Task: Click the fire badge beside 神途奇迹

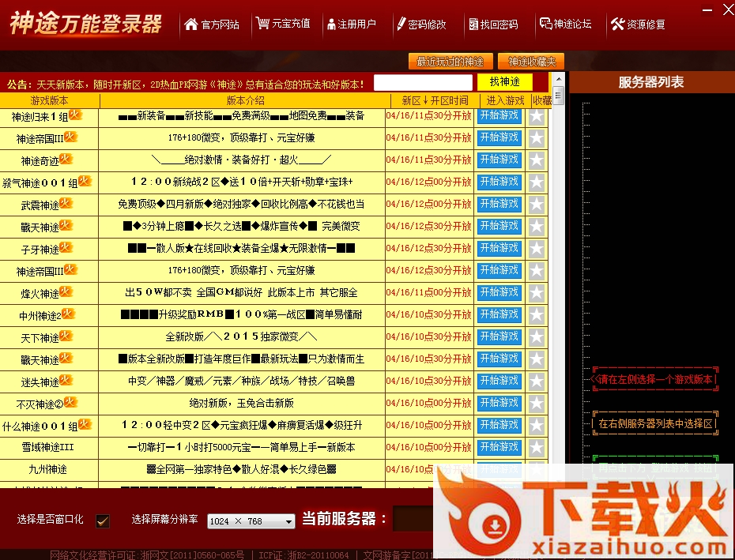Action: point(65,158)
